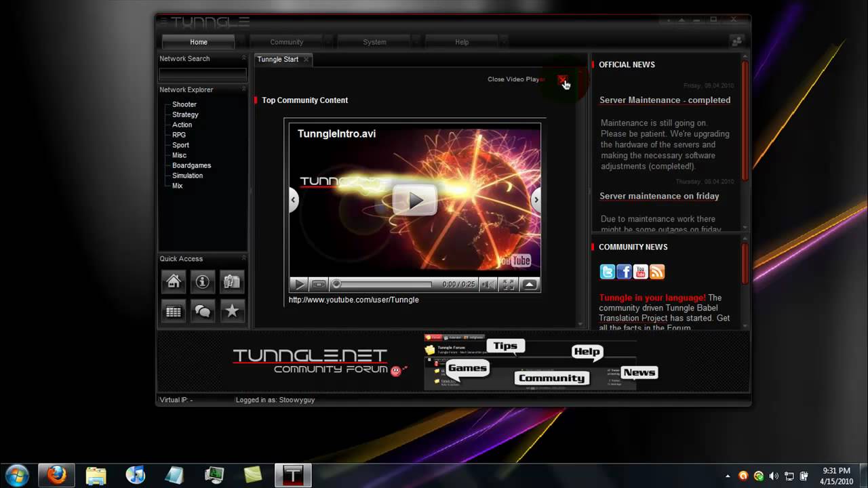Play the TunngleIntro.avi video center button
The height and width of the screenshot is (488, 868).
414,200
